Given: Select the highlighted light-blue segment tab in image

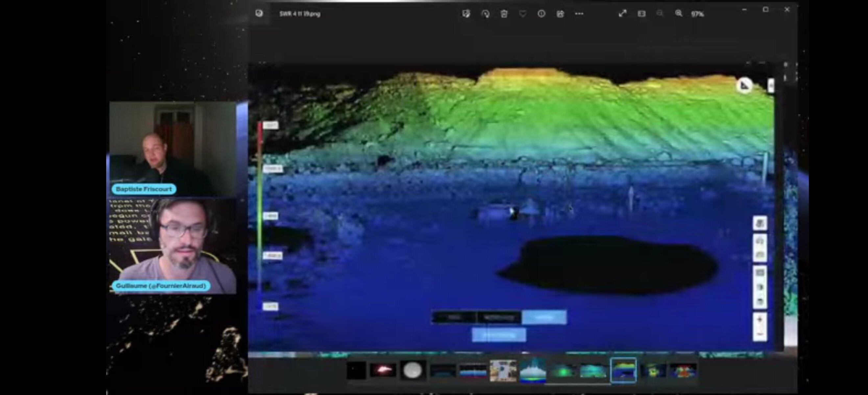Looking at the screenshot, I should pos(544,317).
